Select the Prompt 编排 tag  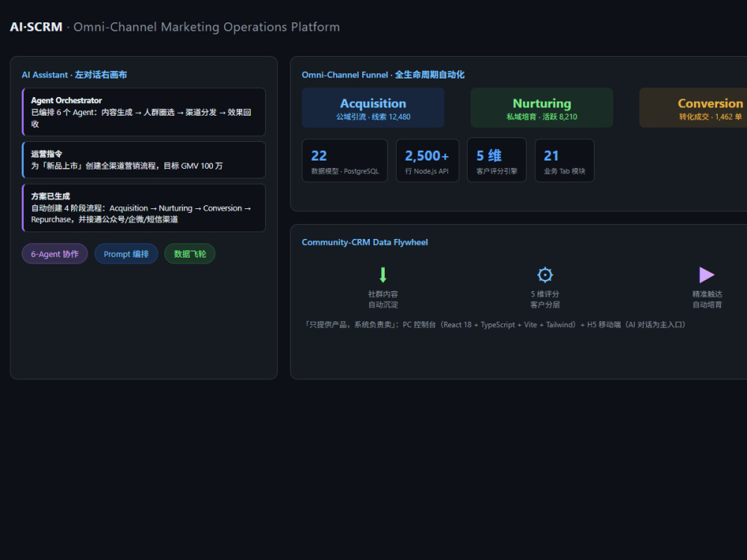click(x=126, y=254)
